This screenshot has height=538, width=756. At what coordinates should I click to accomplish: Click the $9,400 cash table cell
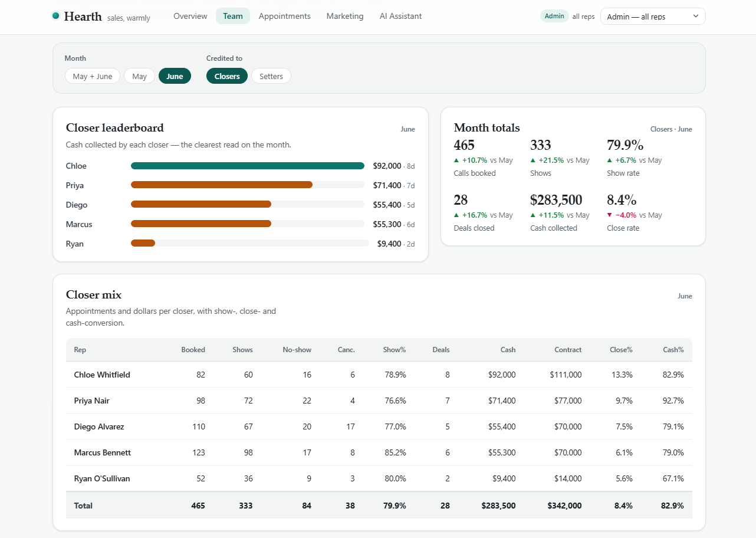point(504,478)
